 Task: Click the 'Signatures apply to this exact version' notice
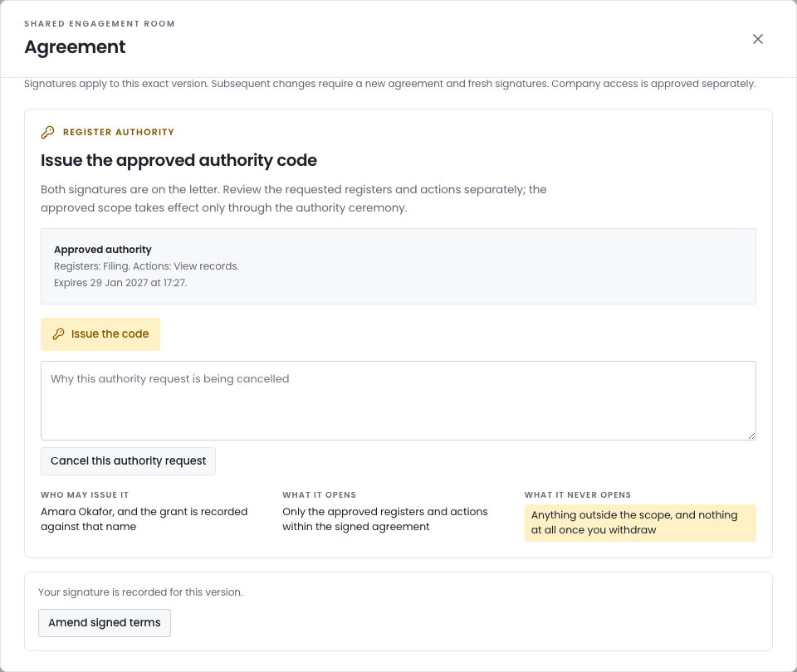click(390, 84)
